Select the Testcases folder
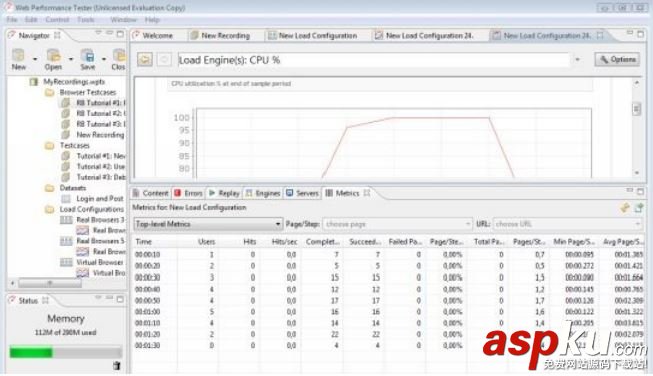This screenshot has width=653, height=376. click(x=75, y=145)
